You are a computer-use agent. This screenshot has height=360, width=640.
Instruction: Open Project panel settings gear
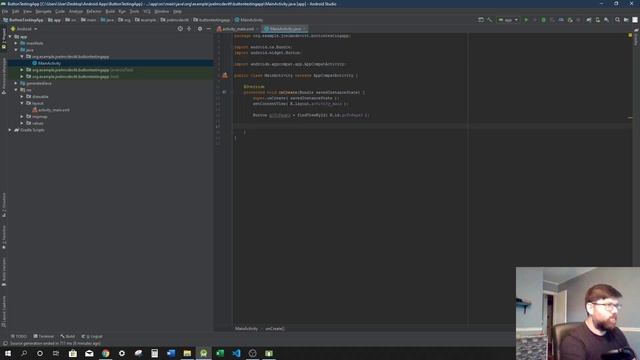pyautogui.click(x=200, y=29)
